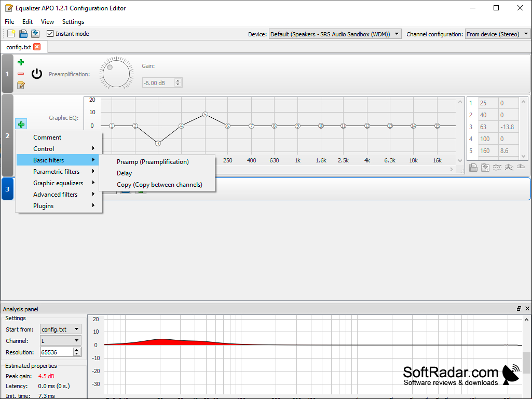Screen dimensions: 532x399
Task: Select Graphic EQ band point 3
Action: [158, 144]
